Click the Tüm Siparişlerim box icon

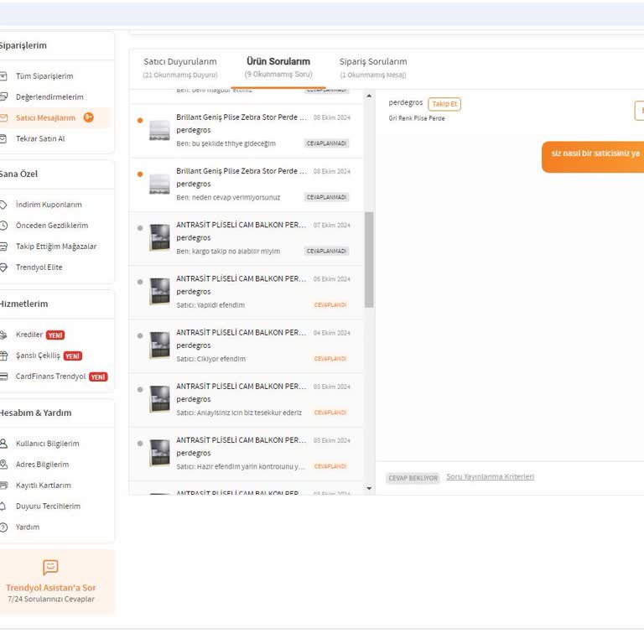click(3, 76)
